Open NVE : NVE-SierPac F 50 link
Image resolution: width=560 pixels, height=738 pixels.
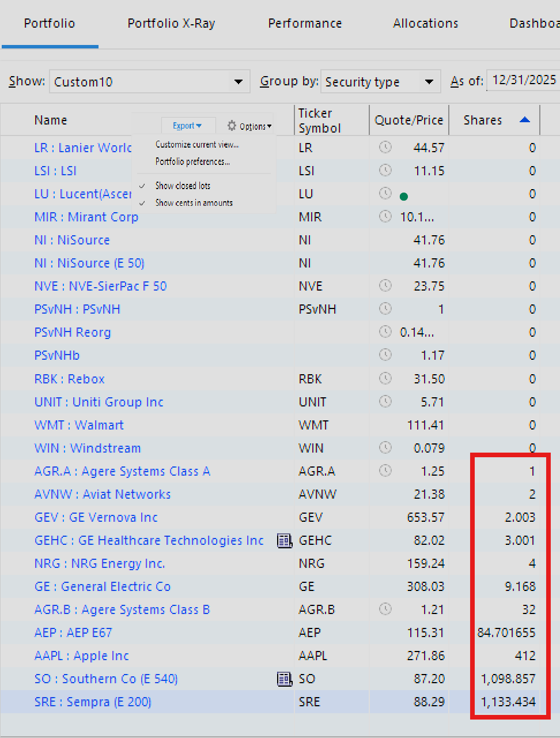point(100,286)
